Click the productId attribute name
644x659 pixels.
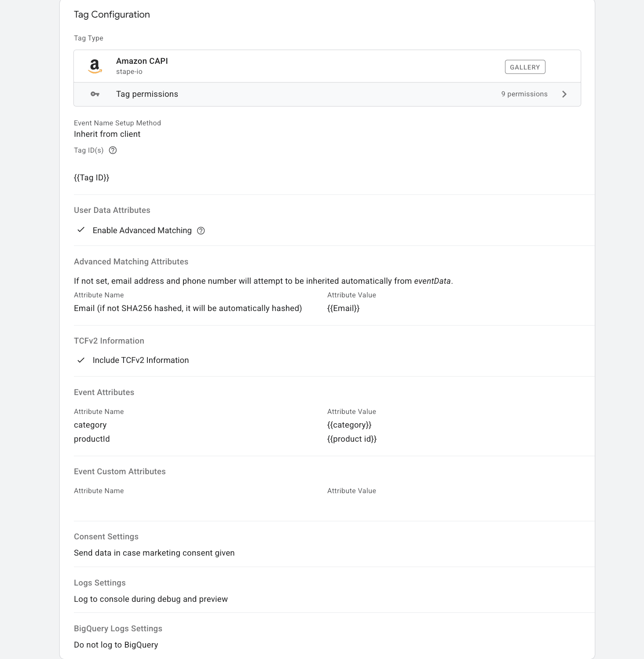pyautogui.click(x=92, y=439)
